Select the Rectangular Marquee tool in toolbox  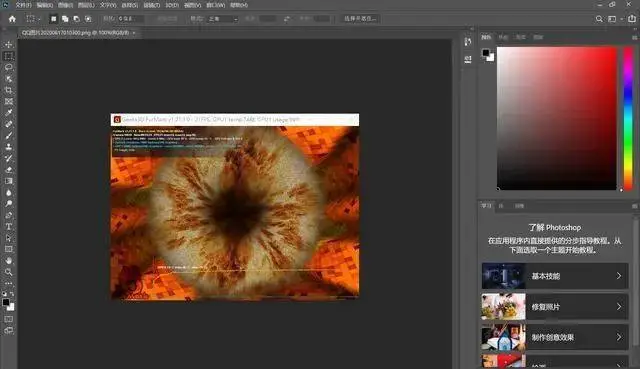(9, 56)
